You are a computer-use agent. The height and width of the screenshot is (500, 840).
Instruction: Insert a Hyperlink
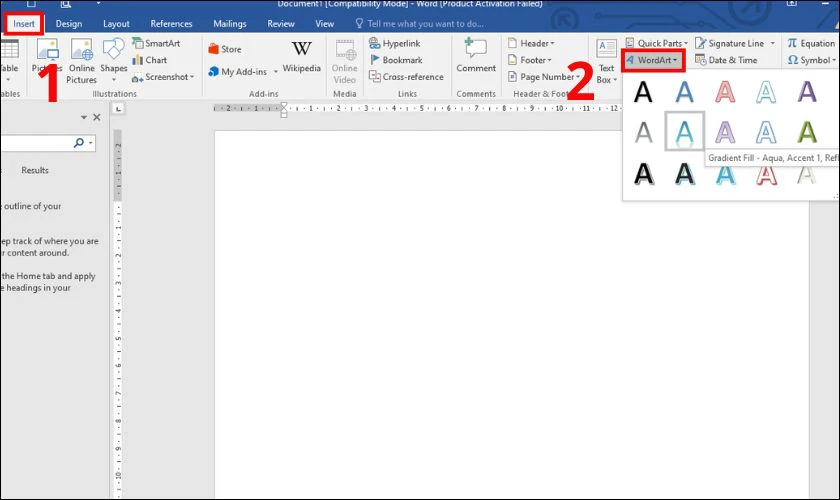click(x=395, y=43)
